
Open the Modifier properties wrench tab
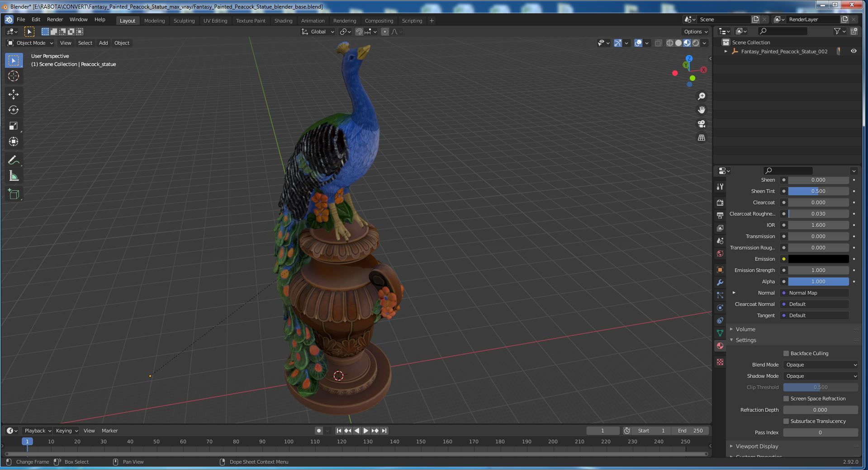coord(720,282)
